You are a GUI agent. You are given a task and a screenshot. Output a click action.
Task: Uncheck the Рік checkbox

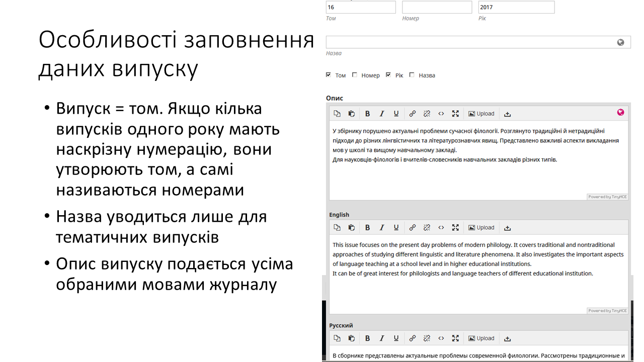coord(388,75)
